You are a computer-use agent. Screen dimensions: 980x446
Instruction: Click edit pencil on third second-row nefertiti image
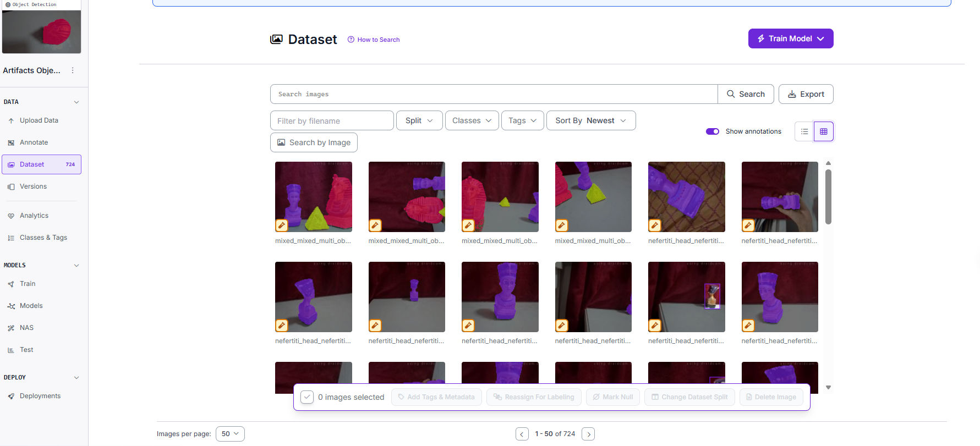(x=468, y=325)
